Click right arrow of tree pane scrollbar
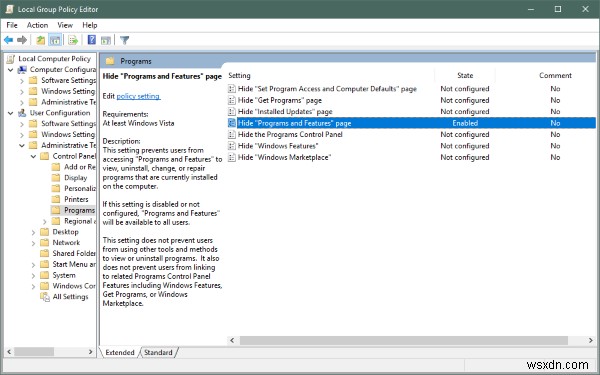Viewport: 600px width, 375px height. click(x=90, y=352)
